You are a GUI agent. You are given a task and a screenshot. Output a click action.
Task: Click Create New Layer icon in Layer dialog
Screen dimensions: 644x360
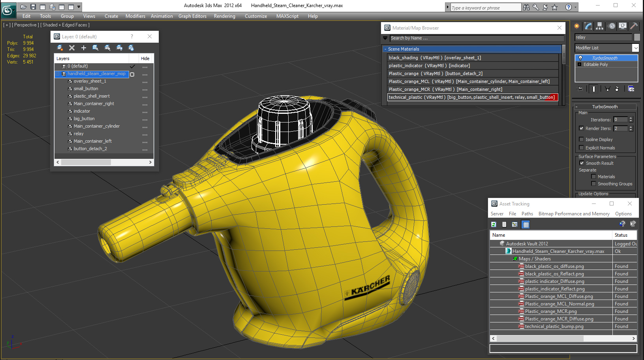pyautogui.click(x=60, y=48)
